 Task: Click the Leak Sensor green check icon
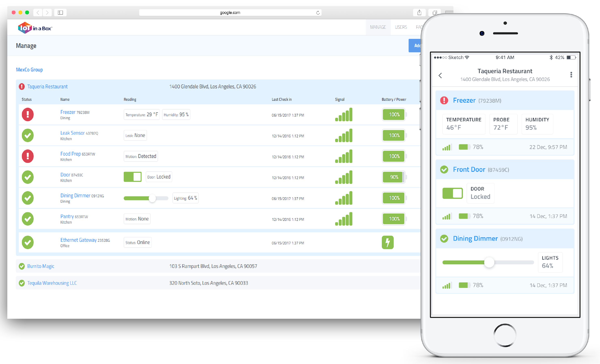28,135
